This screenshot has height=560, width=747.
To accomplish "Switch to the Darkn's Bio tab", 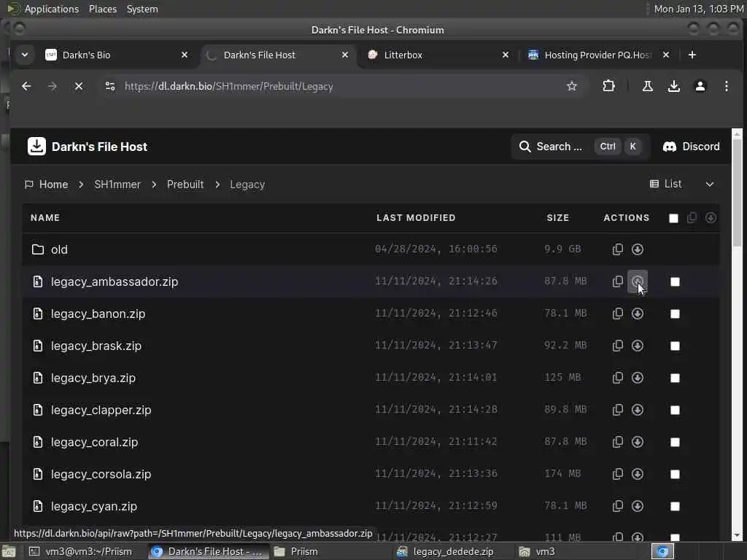I will point(116,55).
